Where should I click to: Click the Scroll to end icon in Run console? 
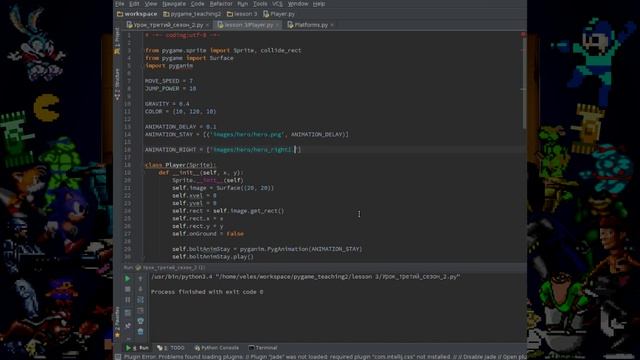point(140,310)
